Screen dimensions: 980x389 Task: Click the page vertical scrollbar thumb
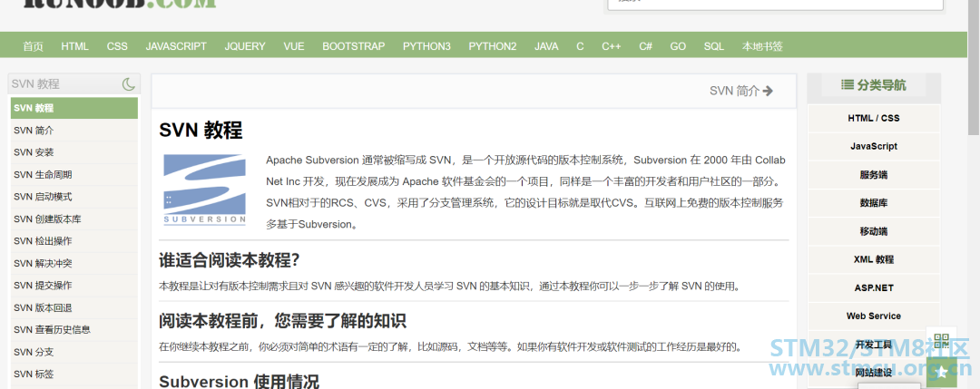pos(974,67)
